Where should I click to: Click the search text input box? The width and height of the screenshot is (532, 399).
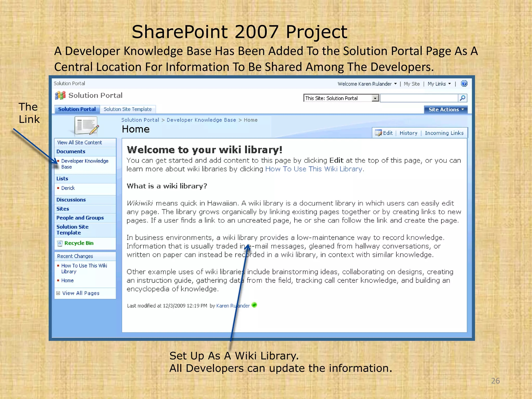click(x=419, y=98)
